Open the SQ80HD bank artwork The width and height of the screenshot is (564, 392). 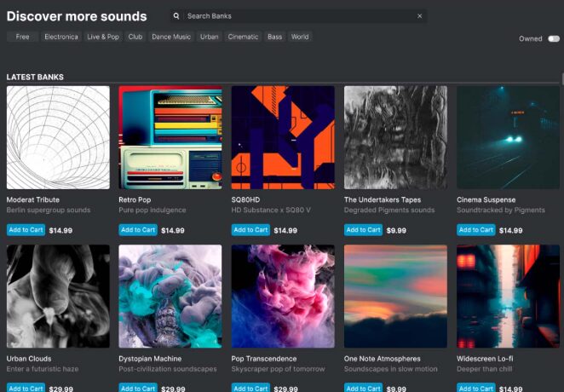pos(283,137)
